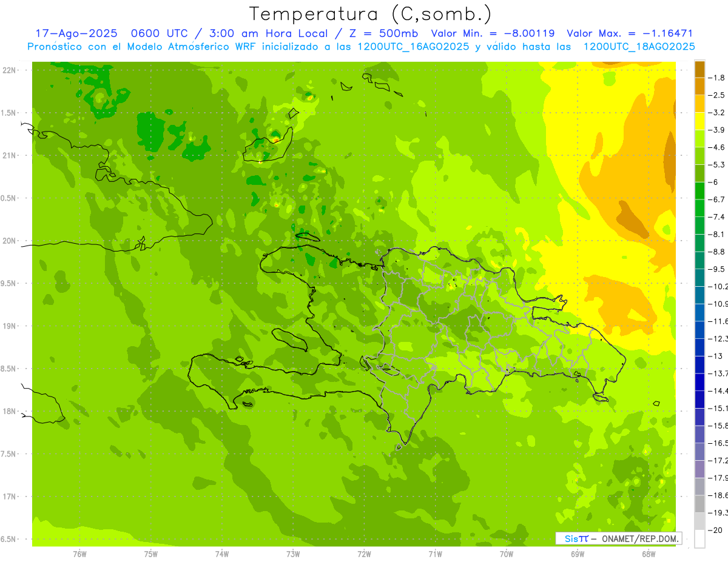Click the "-3.9" colorbar label
The height and width of the screenshot is (562, 728).
[x=717, y=130]
